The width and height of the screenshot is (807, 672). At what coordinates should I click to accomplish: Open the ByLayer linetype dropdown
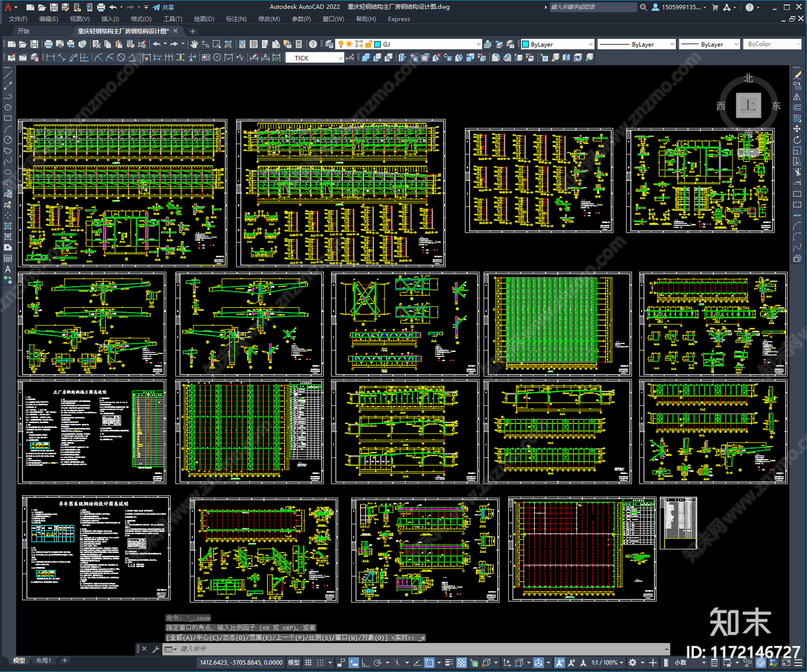[671, 44]
